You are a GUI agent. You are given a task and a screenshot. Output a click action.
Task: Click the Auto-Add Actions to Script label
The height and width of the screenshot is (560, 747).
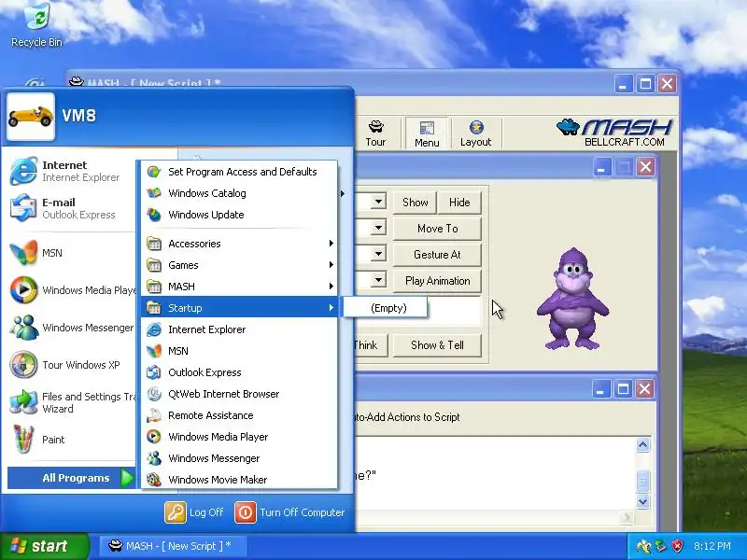coord(408,417)
